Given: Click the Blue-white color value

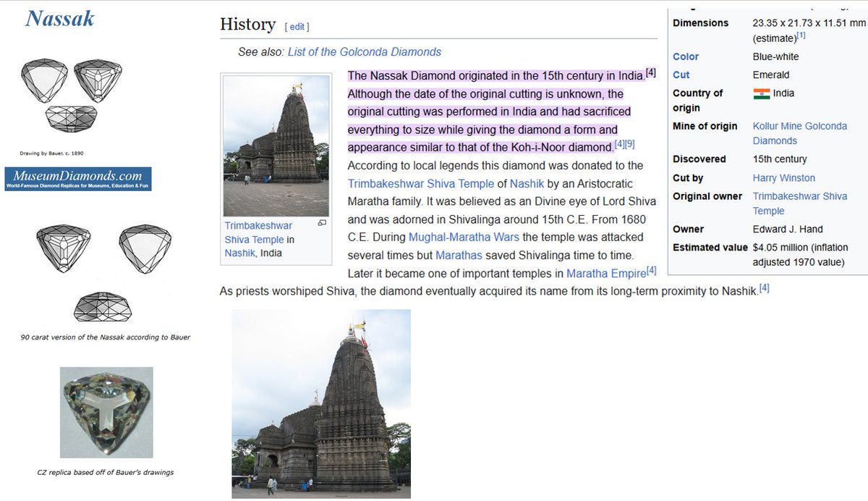Looking at the screenshot, I should tap(776, 56).
